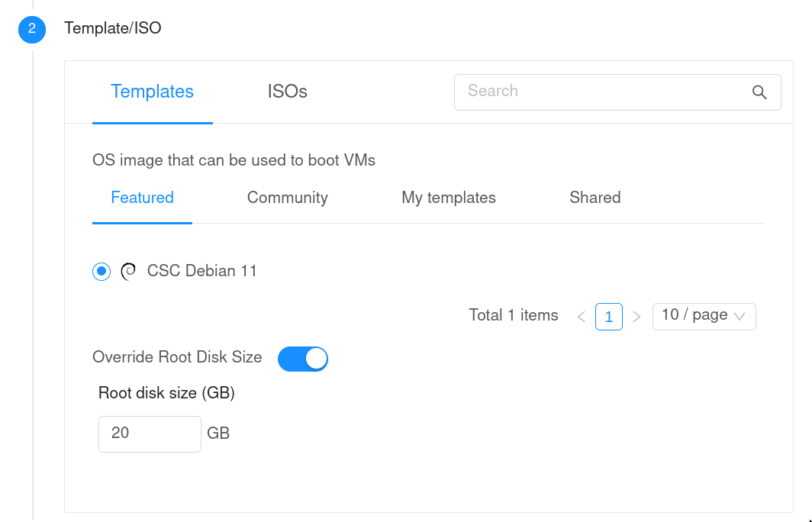812x522 pixels.
Task: Go to the previous page arrow
Action: [x=582, y=317]
